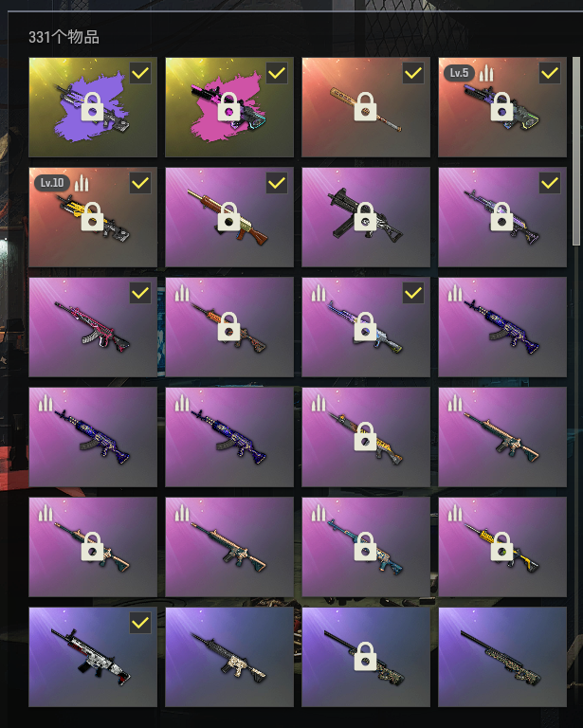
Task: Click the Lv.5 badge on the orange weapon tile
Action: coord(459,73)
